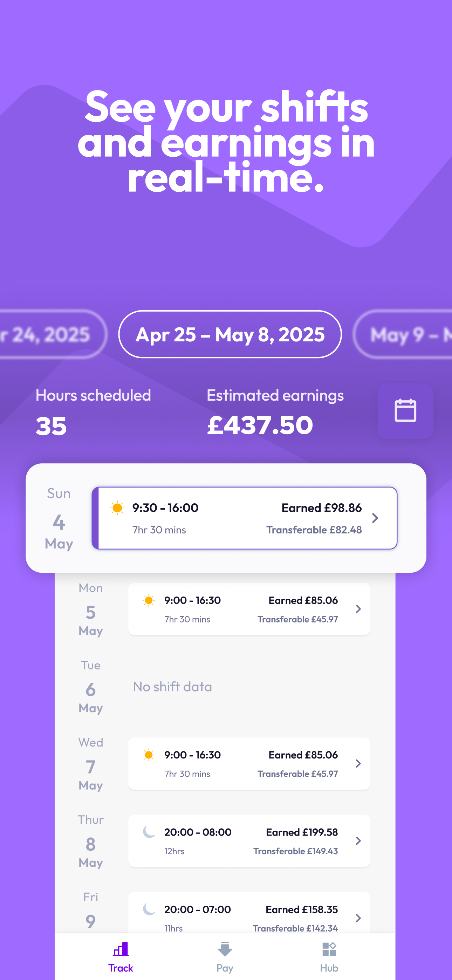The height and width of the screenshot is (980, 452).
Task: Switch to previous period ending 24, 2025
Action: (x=53, y=334)
